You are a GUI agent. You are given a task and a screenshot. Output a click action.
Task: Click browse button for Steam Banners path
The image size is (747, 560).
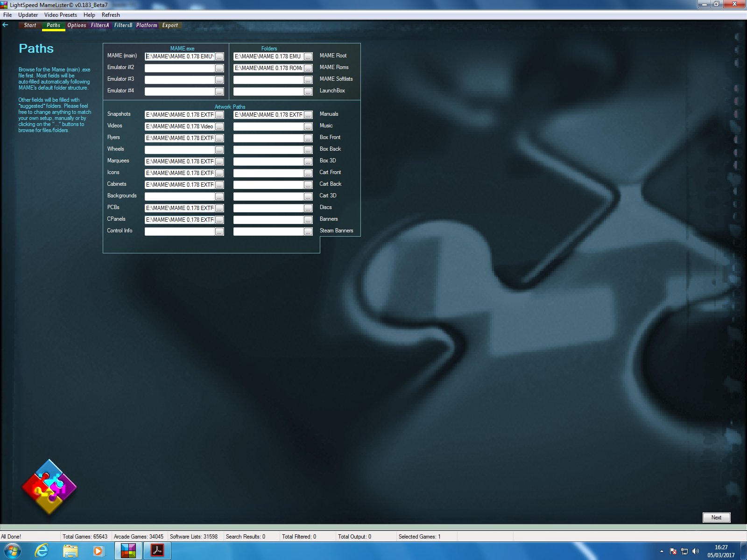point(308,231)
